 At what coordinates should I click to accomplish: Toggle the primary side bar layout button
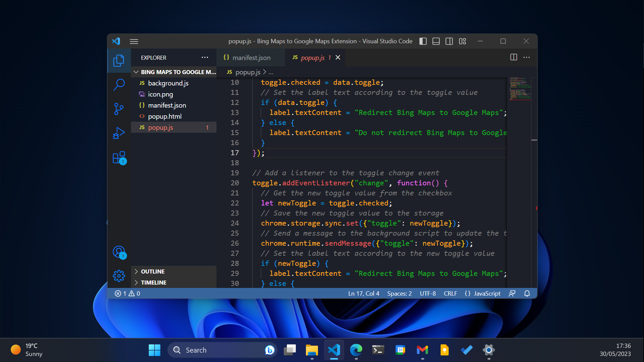(423, 41)
